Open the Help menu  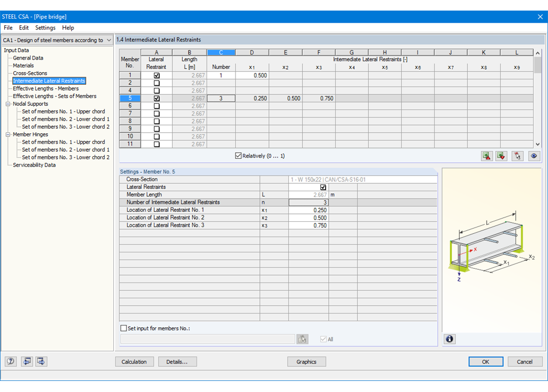68,27
